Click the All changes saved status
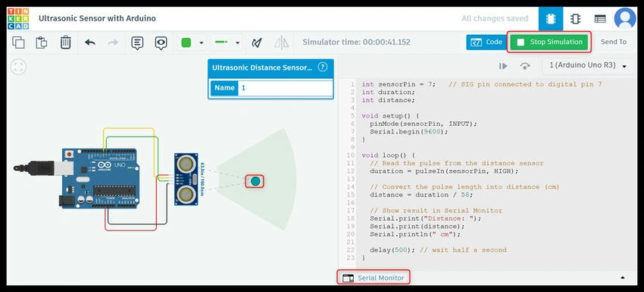This screenshot has height=292, width=644. coord(495,18)
